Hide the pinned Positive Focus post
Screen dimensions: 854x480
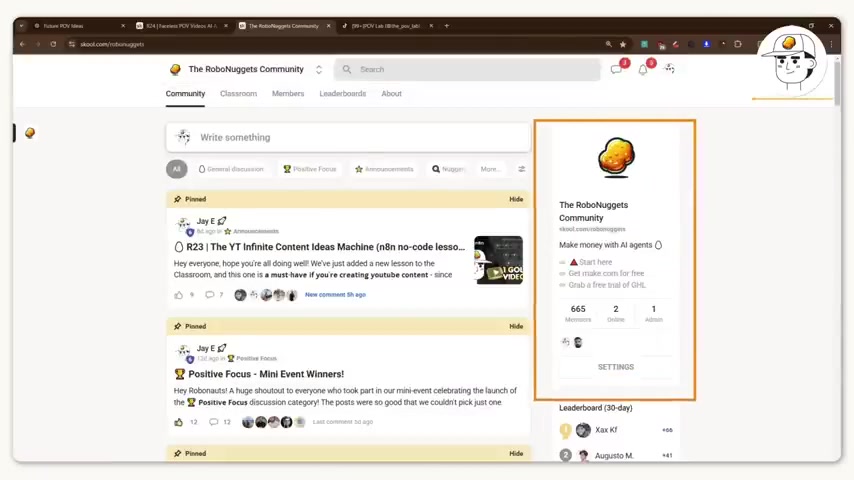(x=516, y=326)
